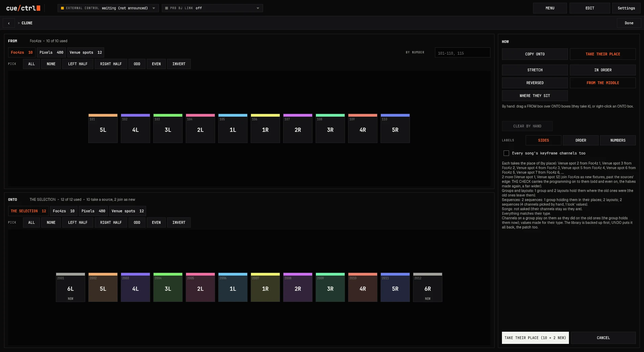The image size is (644, 352).
Task: Click the new ONTO box 6L
Action: click(x=70, y=287)
